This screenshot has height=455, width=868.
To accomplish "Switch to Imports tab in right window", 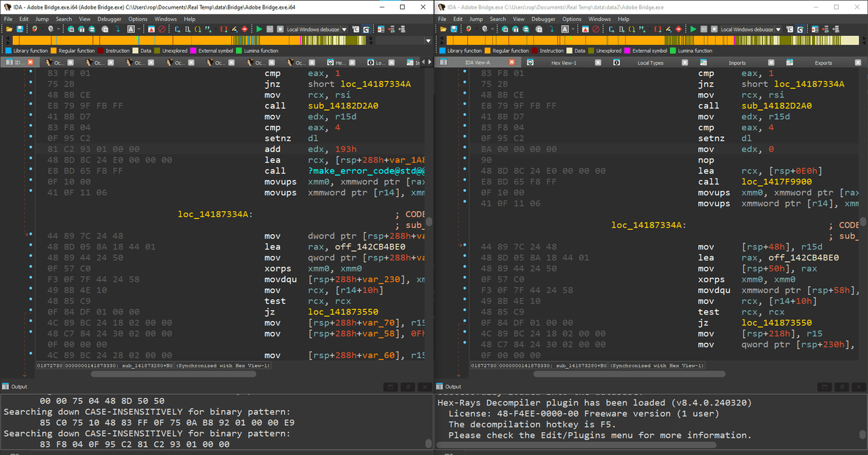I will [737, 62].
